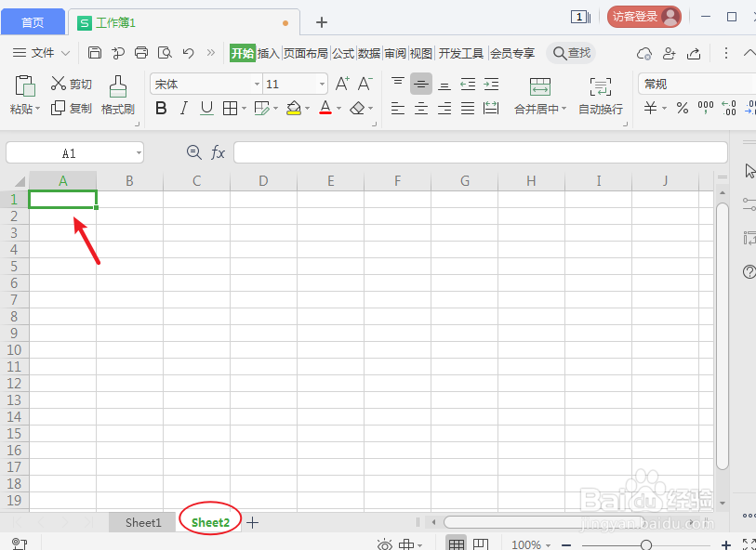Expand more quick toolbar items chevron

tap(211, 53)
